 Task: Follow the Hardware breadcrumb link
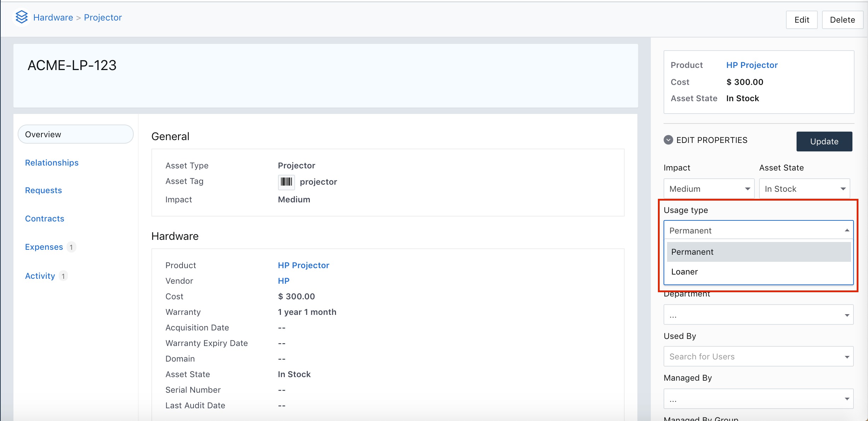click(53, 17)
